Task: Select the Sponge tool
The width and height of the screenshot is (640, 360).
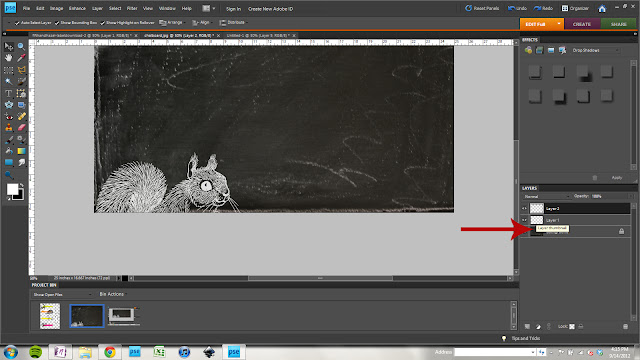Action: 9,175
